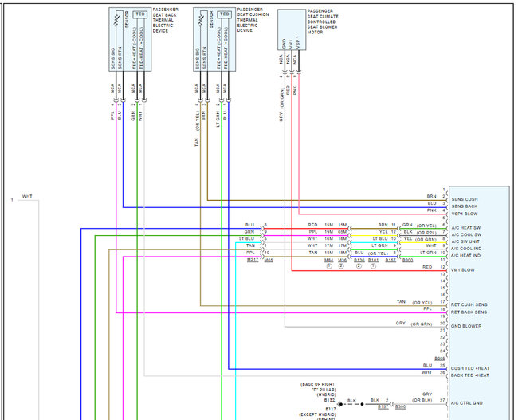Select the A/C COOL SW pin label
This screenshot has height=420, width=518.
pyautogui.click(x=466, y=234)
